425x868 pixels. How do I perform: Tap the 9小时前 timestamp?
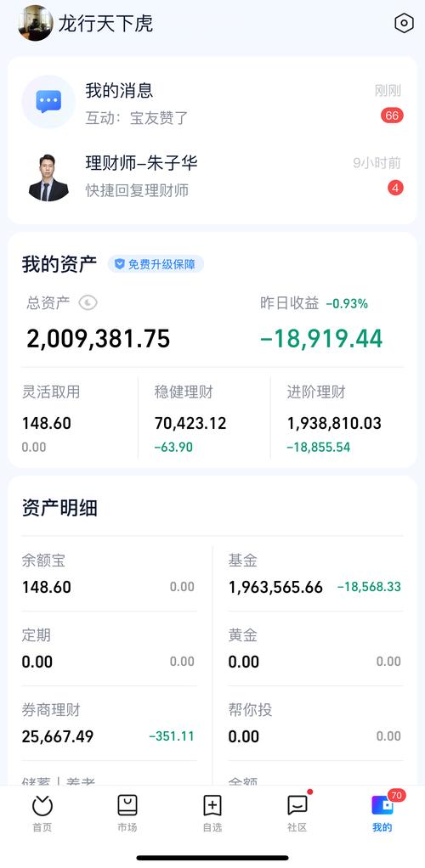pos(377,163)
